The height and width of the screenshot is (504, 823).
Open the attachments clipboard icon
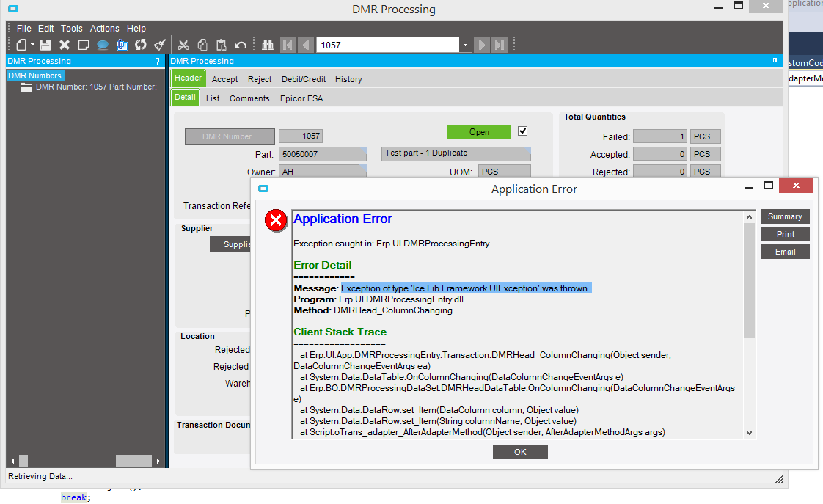[122, 45]
